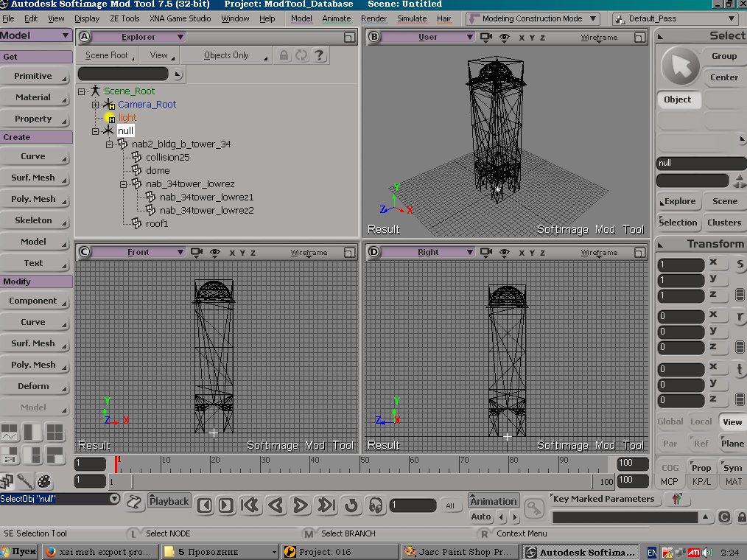Expand the Camera_Root tree node
The image size is (747, 560).
click(95, 105)
